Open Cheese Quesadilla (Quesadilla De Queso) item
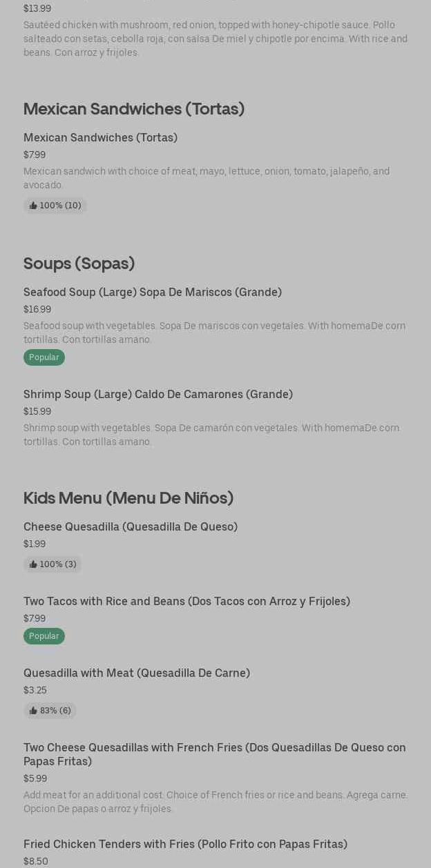Image resolution: width=431 pixels, height=868 pixels. click(131, 527)
